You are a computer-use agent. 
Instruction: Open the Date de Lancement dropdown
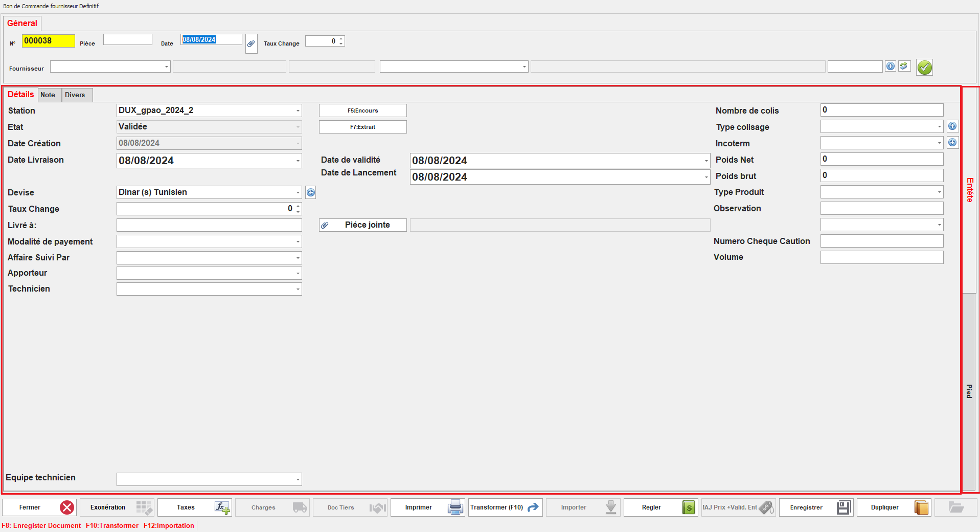coord(706,177)
